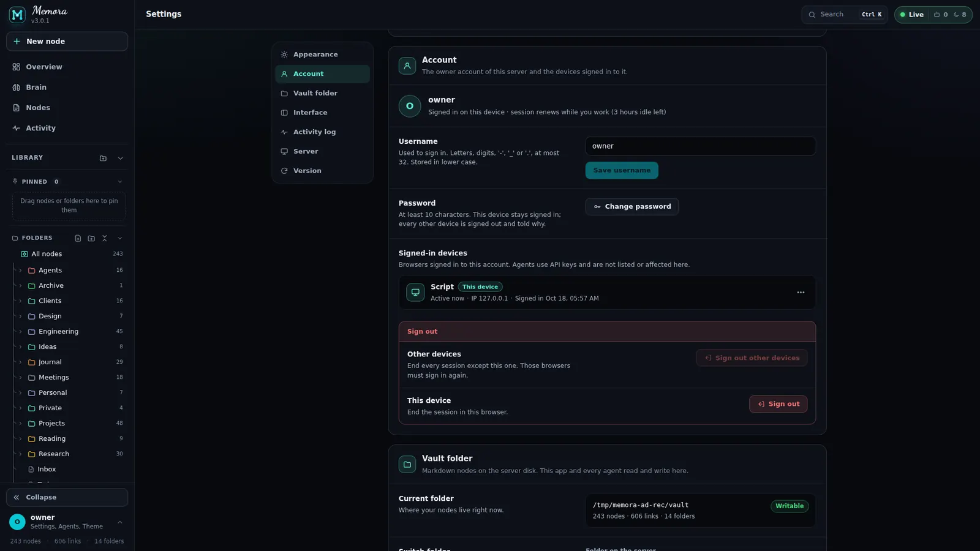Viewport: 980px width, 551px height.
Task: Sign out of this device
Action: [778, 404]
